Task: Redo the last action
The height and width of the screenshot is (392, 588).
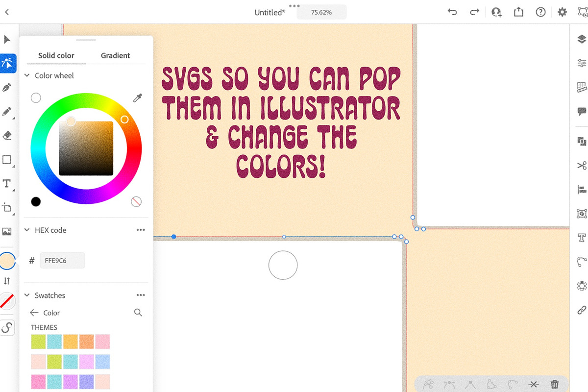Action: [x=474, y=12]
